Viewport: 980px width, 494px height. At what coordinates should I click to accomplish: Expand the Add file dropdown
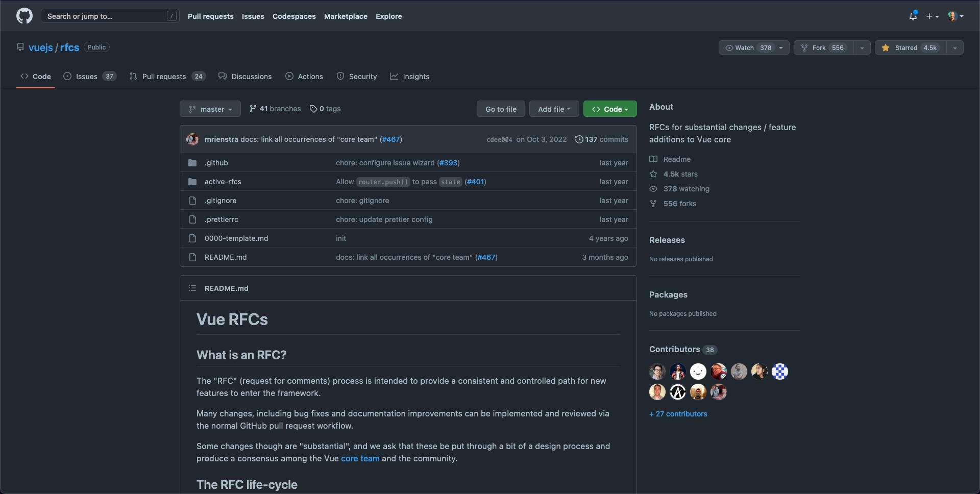click(554, 109)
